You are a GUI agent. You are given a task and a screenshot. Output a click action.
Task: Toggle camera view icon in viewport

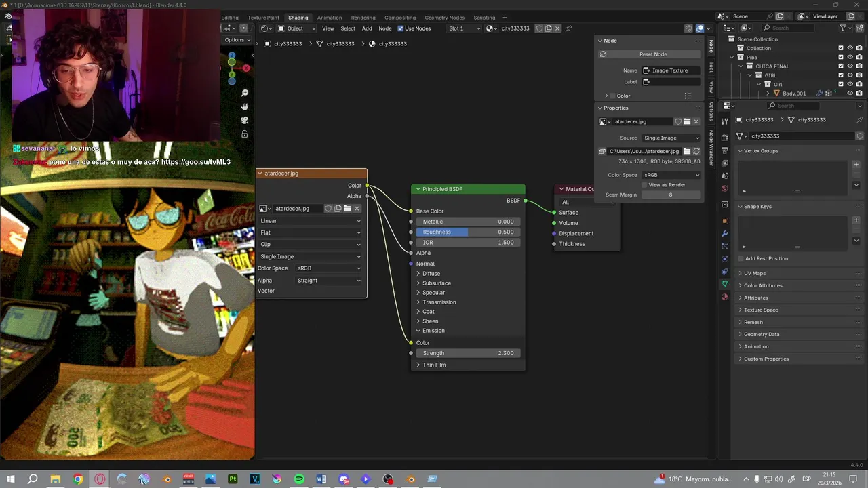(x=245, y=120)
